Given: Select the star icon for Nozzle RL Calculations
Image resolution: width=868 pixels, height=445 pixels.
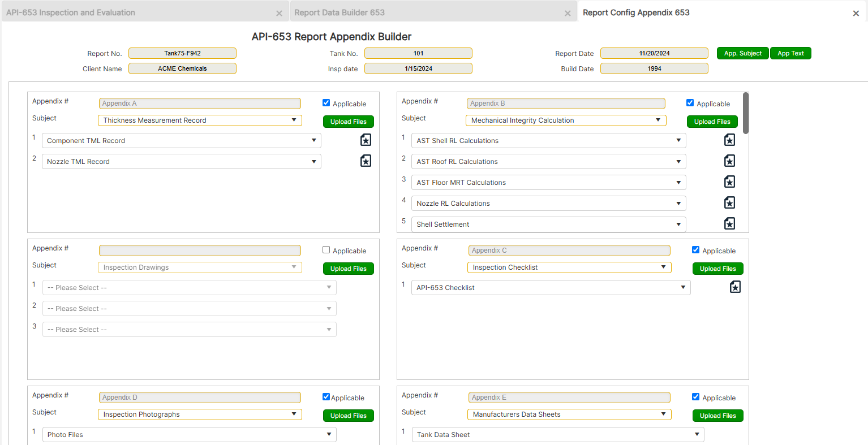Looking at the screenshot, I should click(x=729, y=202).
